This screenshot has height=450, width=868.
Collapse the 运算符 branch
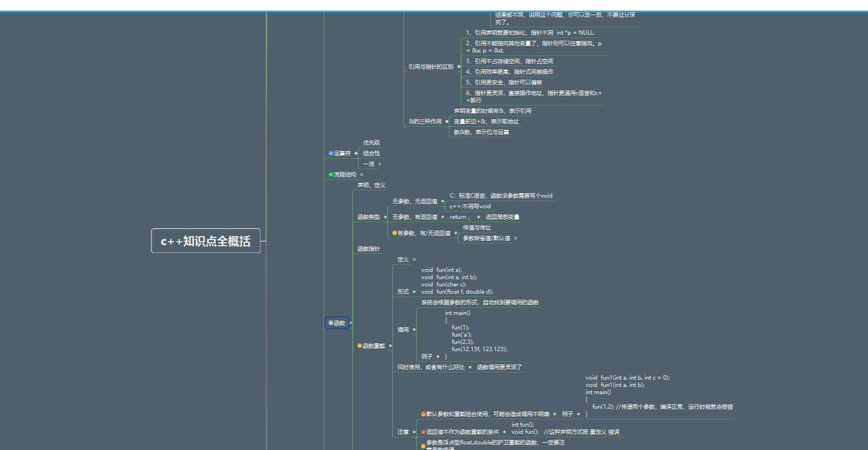tap(356, 153)
